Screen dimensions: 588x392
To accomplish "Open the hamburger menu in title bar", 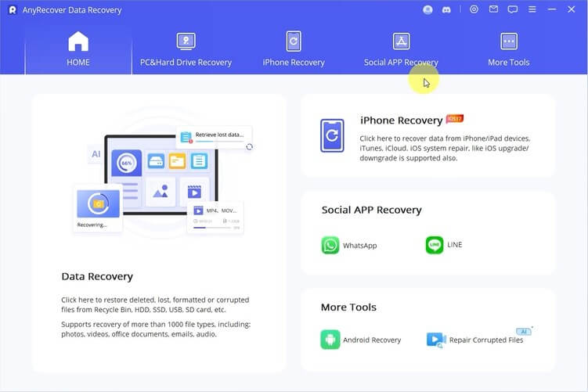I will pyautogui.click(x=532, y=10).
